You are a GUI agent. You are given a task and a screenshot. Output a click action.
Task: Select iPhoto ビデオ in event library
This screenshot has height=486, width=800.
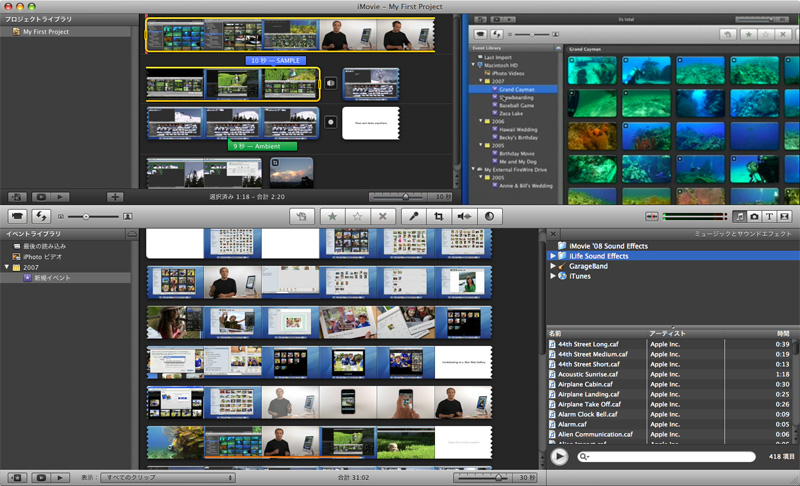pyautogui.click(x=42, y=257)
